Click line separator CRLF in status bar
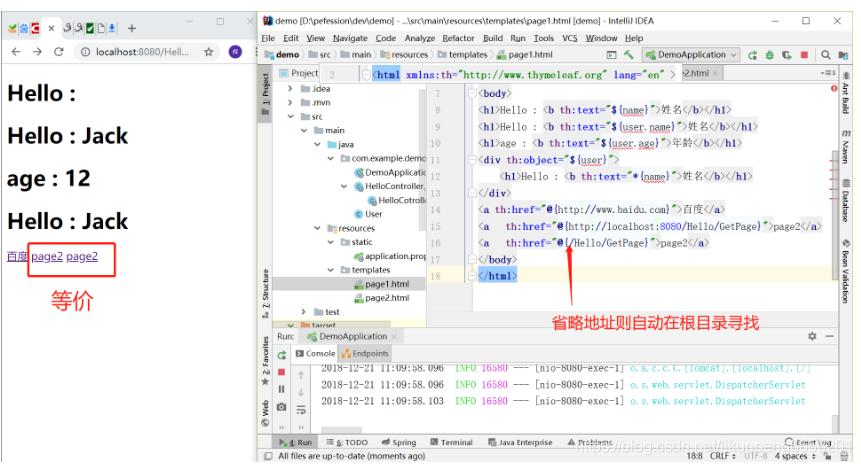This screenshot has height=465, width=861. 722,456
